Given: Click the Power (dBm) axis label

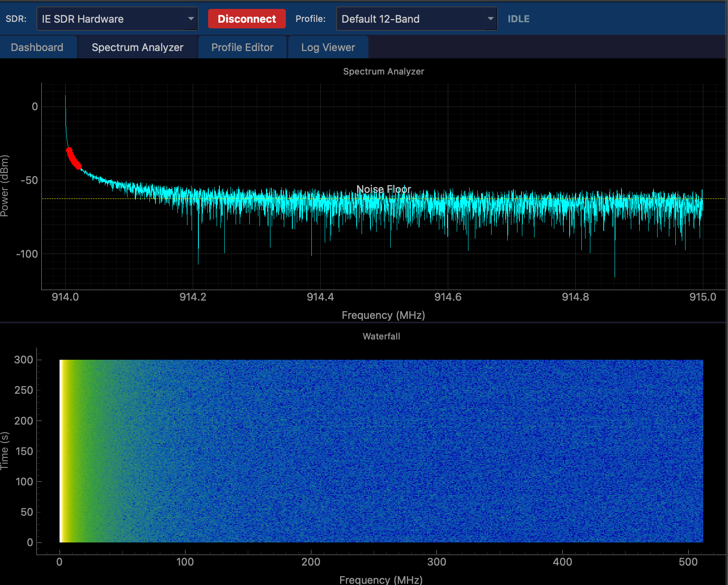Looking at the screenshot, I should [x=6, y=186].
